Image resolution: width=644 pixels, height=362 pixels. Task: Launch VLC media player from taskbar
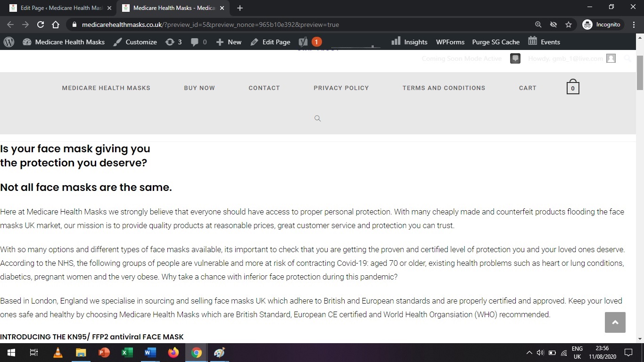coord(58,353)
